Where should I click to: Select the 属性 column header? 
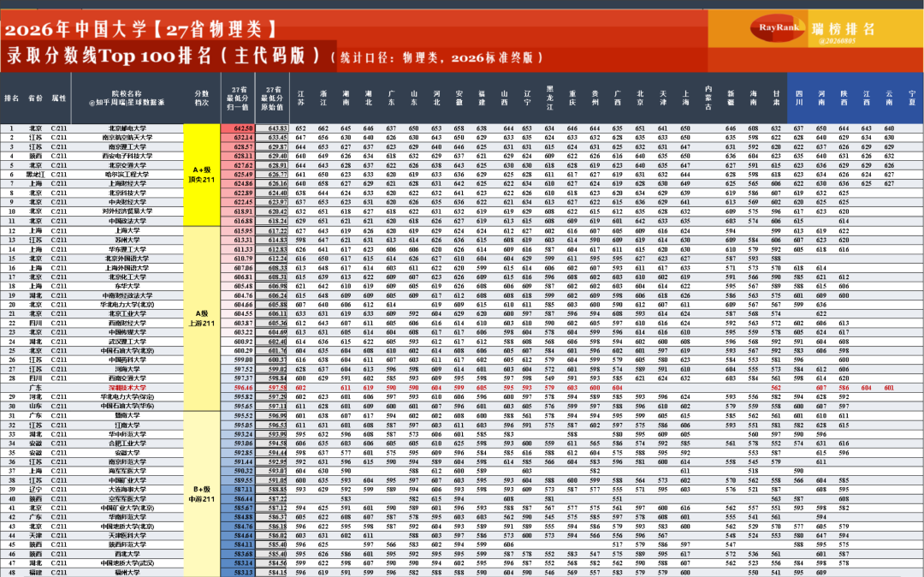pyautogui.click(x=59, y=98)
